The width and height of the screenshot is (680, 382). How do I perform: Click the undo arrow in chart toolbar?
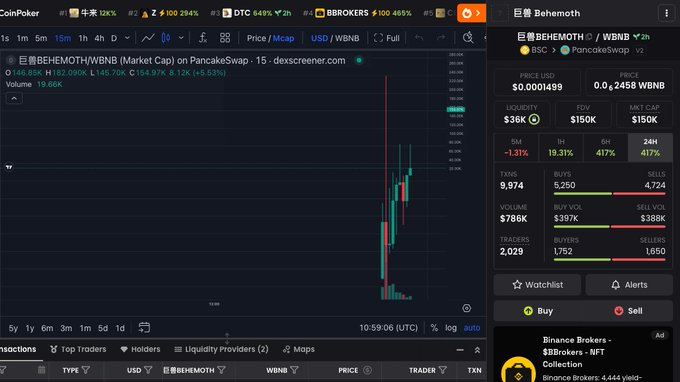418,38
